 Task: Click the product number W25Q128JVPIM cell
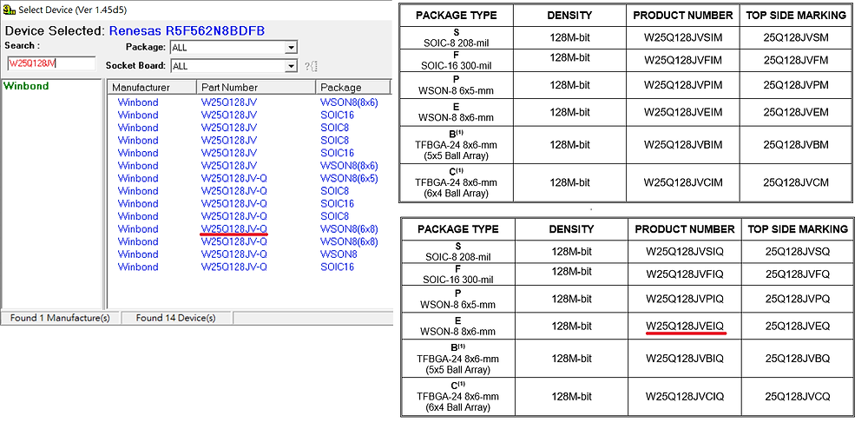683,85
